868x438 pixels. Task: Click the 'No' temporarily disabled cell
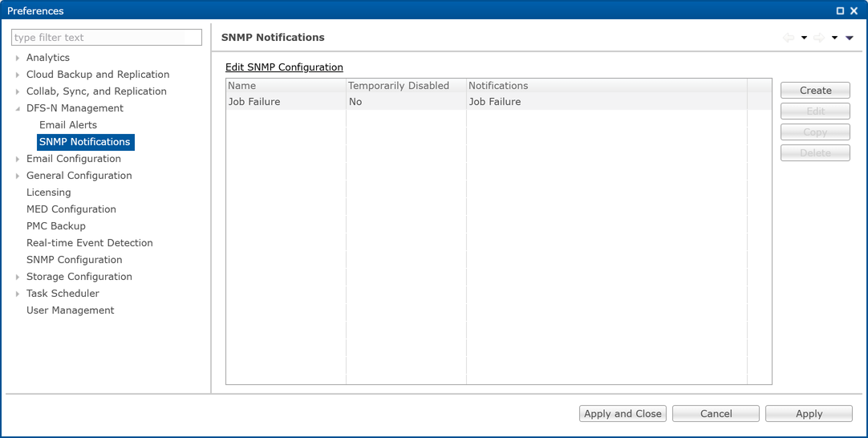pos(406,102)
